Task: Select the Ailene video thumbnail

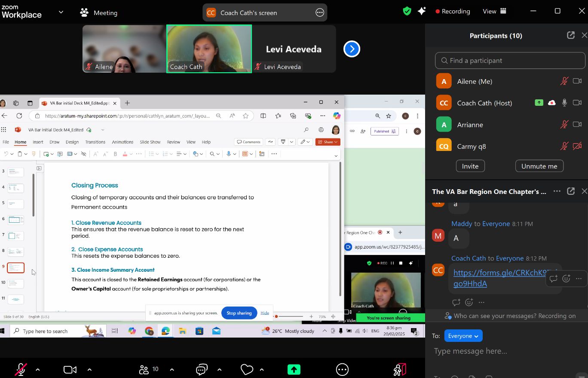Action: [124, 49]
